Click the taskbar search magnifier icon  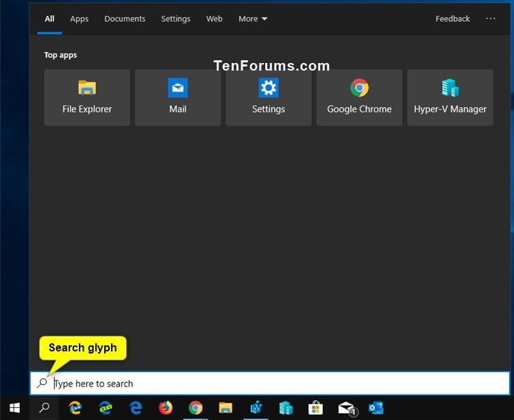click(x=45, y=408)
